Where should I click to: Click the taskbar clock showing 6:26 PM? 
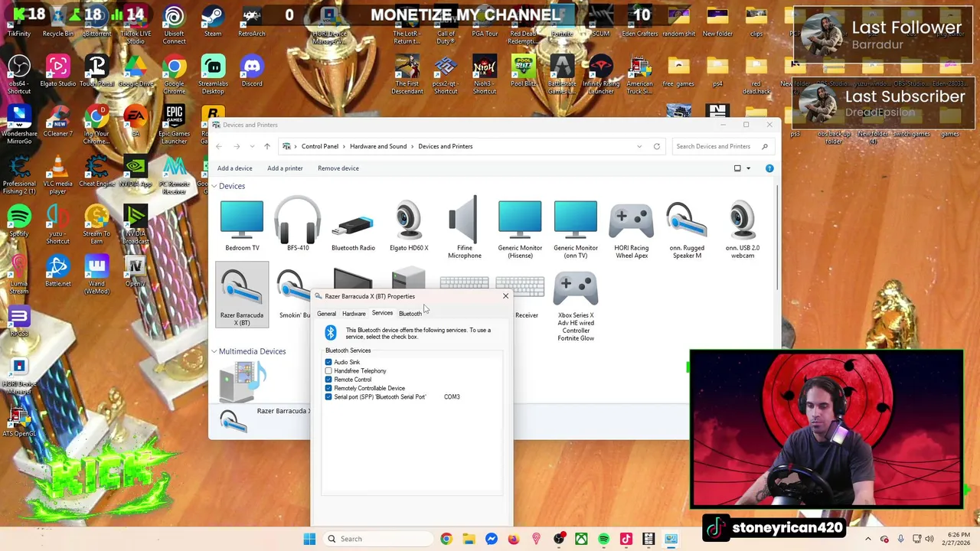pyautogui.click(x=958, y=539)
